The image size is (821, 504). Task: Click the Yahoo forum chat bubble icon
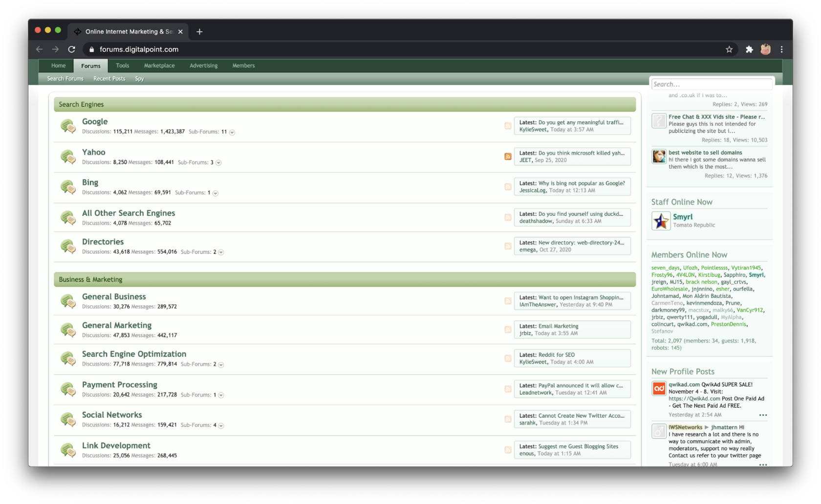coord(68,157)
